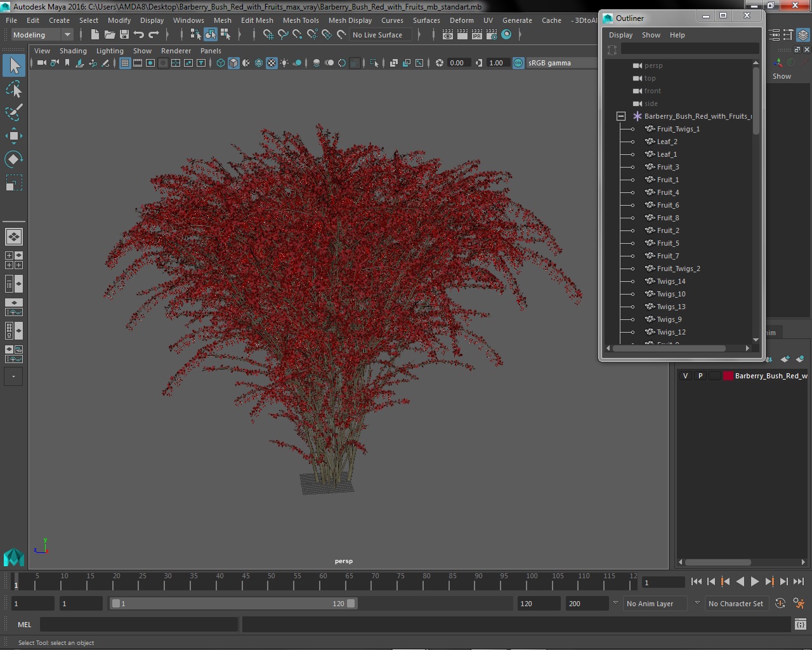
Task: Open Outliner Show menu
Action: (651, 35)
